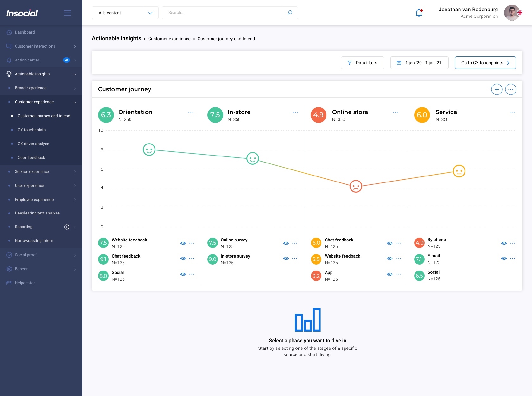
Task: Click the Go to CX touchpoints button
Action: 485,63
